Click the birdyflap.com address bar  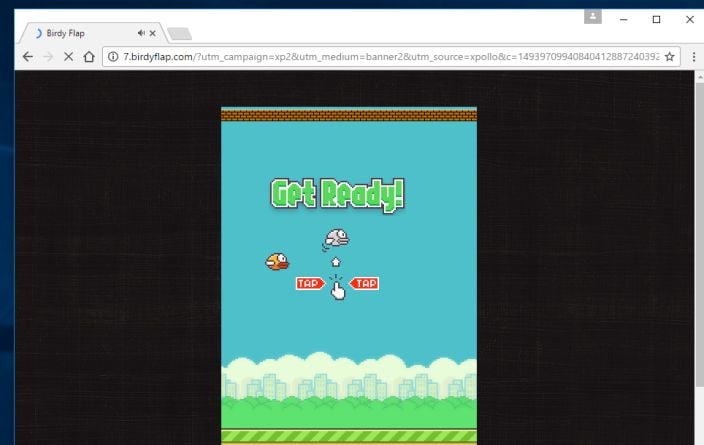(x=391, y=57)
